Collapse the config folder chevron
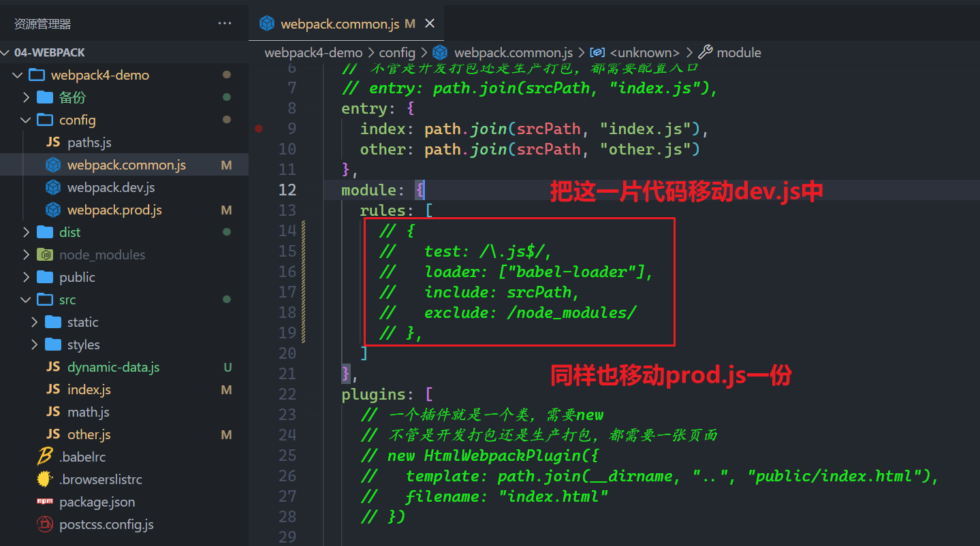Viewport: 980px width, 546px height. 26,120
